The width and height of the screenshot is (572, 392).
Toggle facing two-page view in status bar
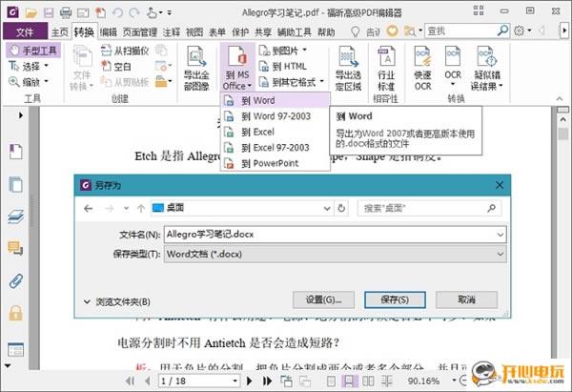tap(368, 382)
